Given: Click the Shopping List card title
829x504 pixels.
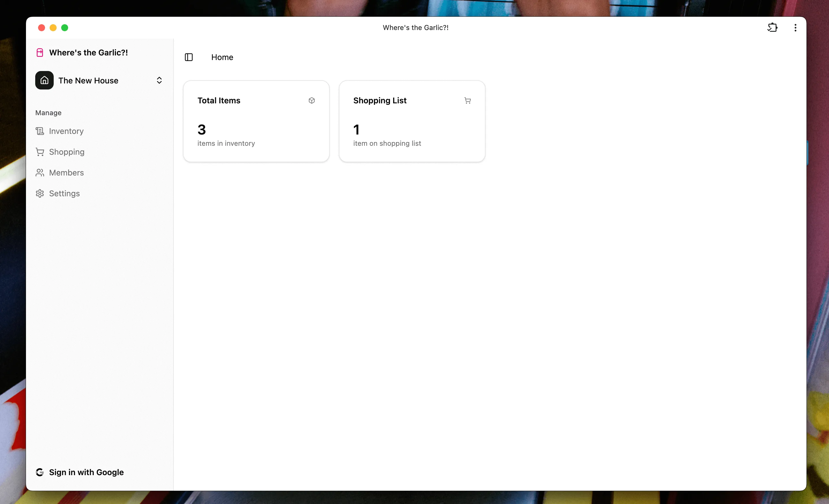Looking at the screenshot, I should coord(380,101).
